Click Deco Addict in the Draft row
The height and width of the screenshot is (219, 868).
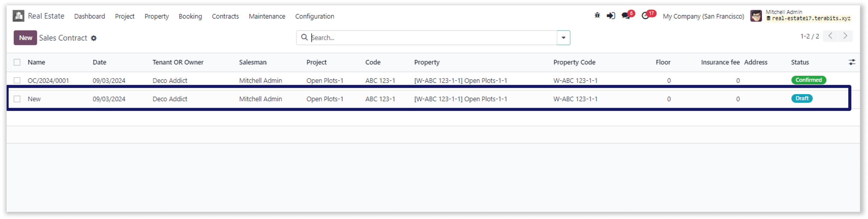(170, 99)
